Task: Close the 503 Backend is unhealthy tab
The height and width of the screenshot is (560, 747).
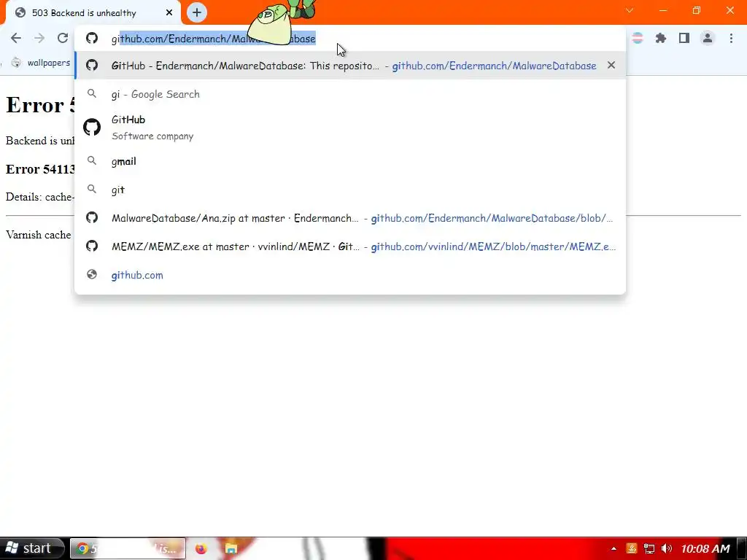Action: [169, 13]
